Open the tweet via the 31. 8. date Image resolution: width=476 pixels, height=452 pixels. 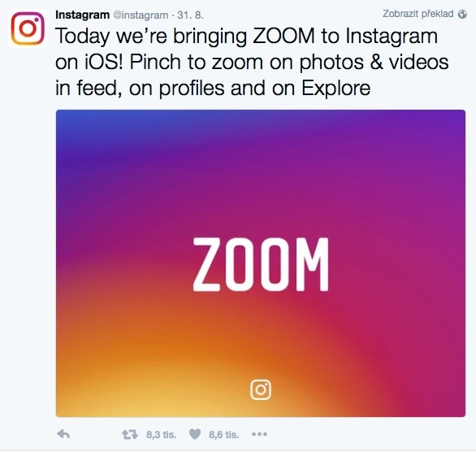pyautogui.click(x=190, y=15)
